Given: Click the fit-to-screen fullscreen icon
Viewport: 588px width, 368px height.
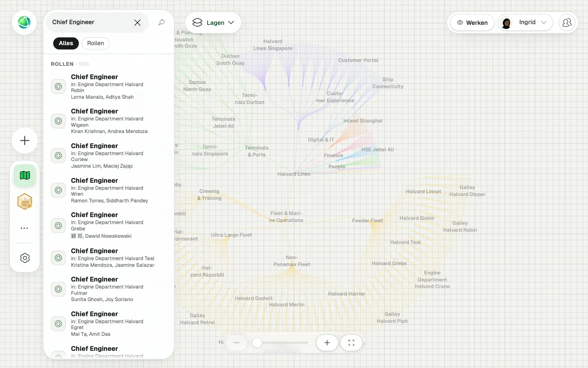Looking at the screenshot, I should [x=351, y=343].
